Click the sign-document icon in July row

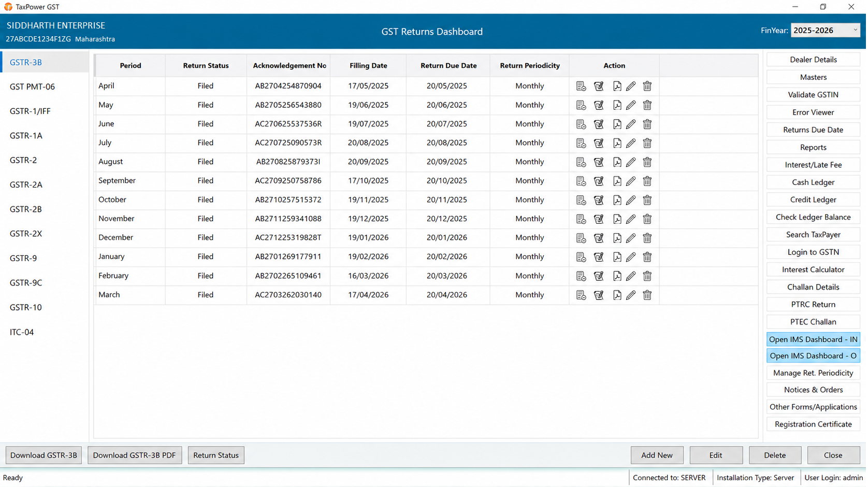599,143
